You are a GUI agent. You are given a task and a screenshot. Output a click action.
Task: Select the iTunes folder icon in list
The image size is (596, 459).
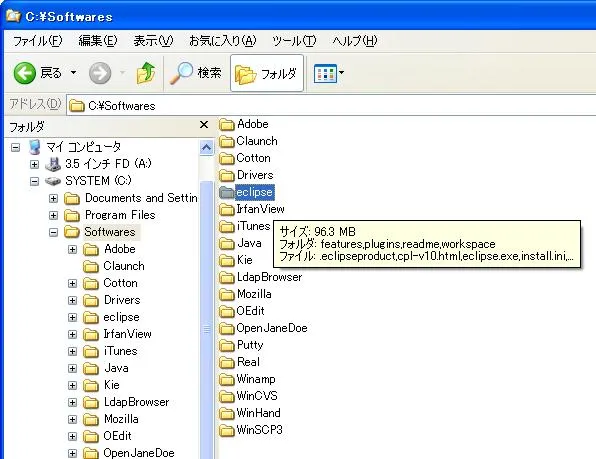click(x=227, y=226)
